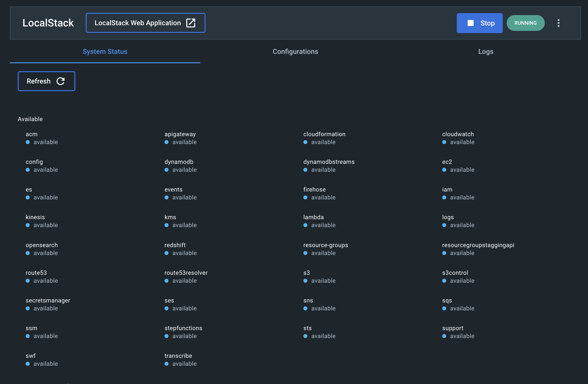Switch to the Configurations tab
Image resolution: width=588 pixels, height=384 pixels.
point(295,51)
